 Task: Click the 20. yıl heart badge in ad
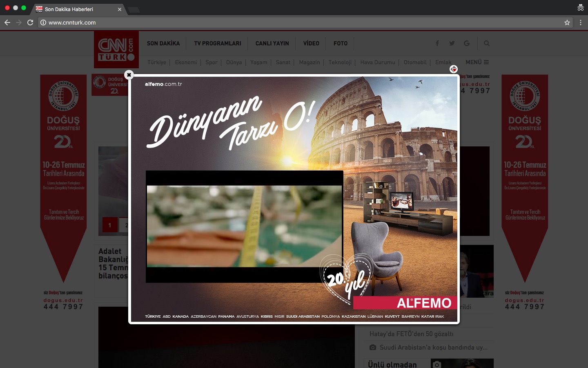tap(347, 279)
